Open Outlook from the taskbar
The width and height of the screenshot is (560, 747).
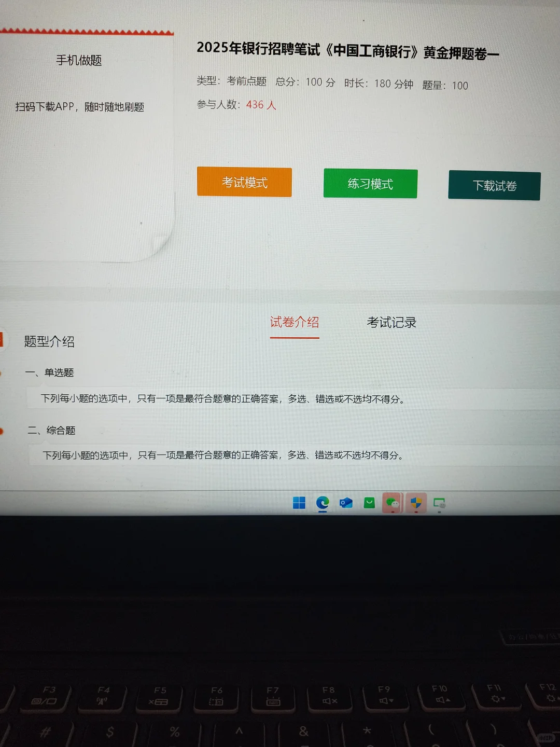click(x=346, y=503)
